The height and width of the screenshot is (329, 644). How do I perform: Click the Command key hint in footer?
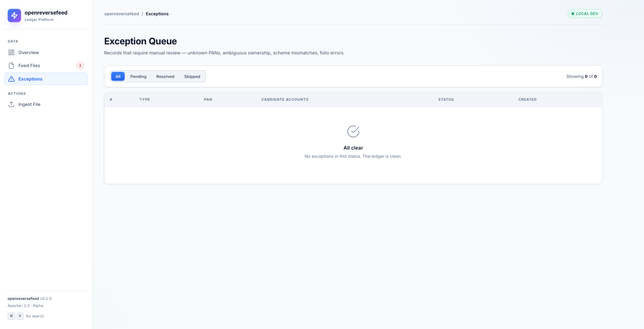click(12, 316)
